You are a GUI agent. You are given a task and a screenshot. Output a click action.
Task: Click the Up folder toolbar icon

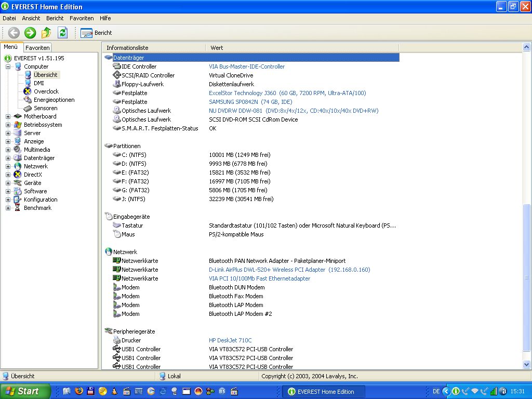click(x=46, y=33)
